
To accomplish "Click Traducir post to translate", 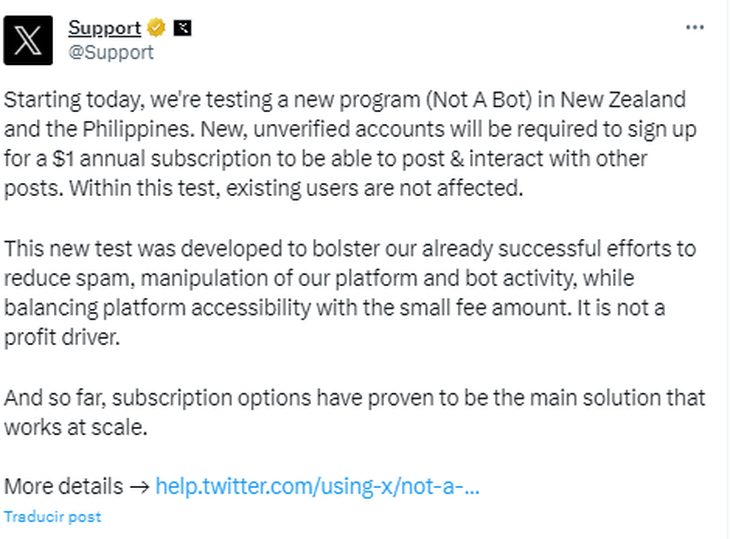I will (x=53, y=517).
